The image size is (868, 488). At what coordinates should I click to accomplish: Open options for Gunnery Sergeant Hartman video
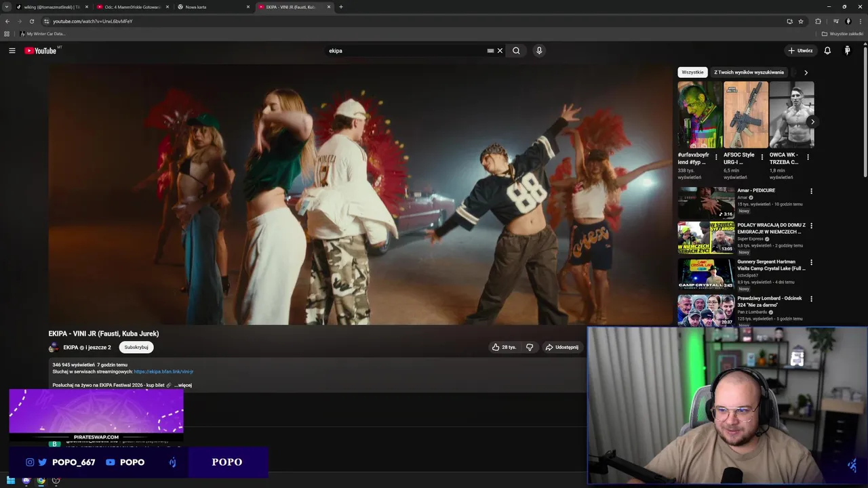[x=811, y=262]
